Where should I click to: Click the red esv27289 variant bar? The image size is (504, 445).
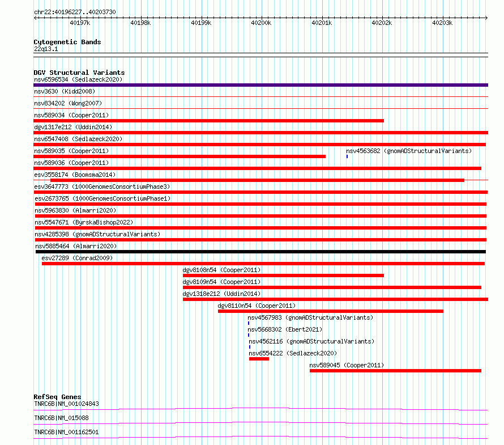263,264
